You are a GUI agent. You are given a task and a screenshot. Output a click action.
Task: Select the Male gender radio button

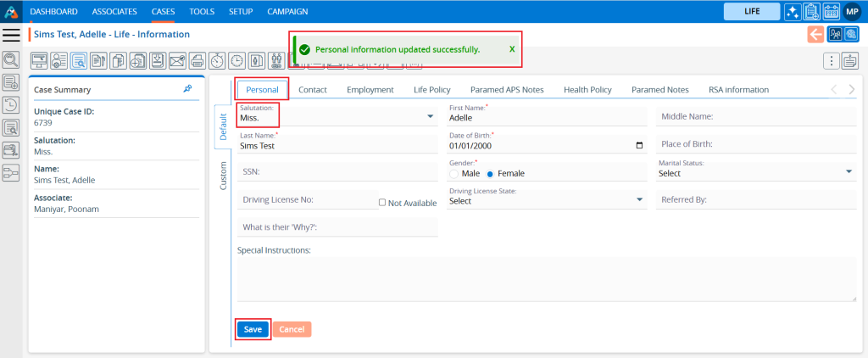pos(453,174)
